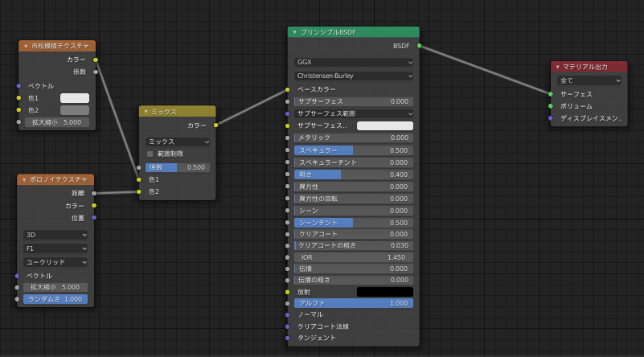Viewport: 644px width, 357px height.
Task: Click the ベースカラー input socket
Action: pos(288,89)
